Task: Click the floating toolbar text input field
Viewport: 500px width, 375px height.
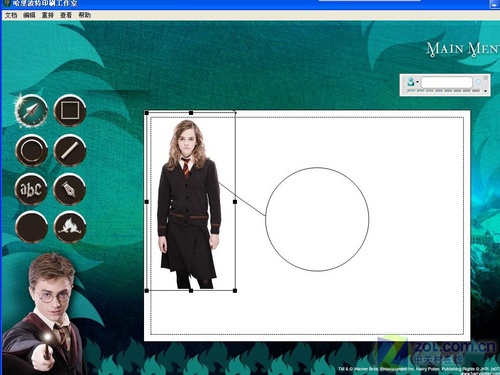Action: [447, 82]
